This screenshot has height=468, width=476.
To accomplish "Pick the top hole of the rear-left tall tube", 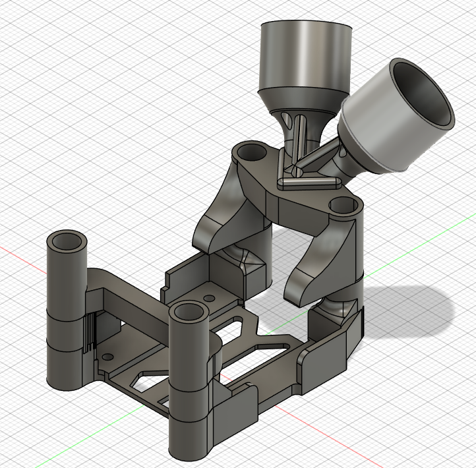I will pos(67,241).
